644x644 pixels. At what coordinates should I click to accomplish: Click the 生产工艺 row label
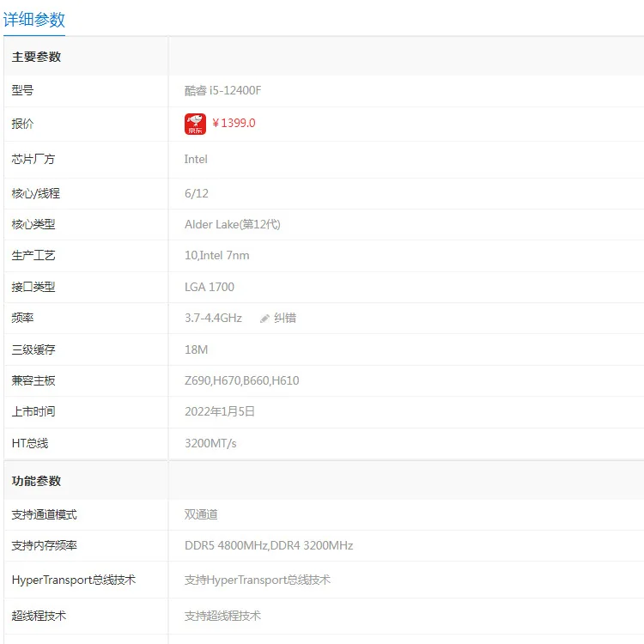pos(33,256)
